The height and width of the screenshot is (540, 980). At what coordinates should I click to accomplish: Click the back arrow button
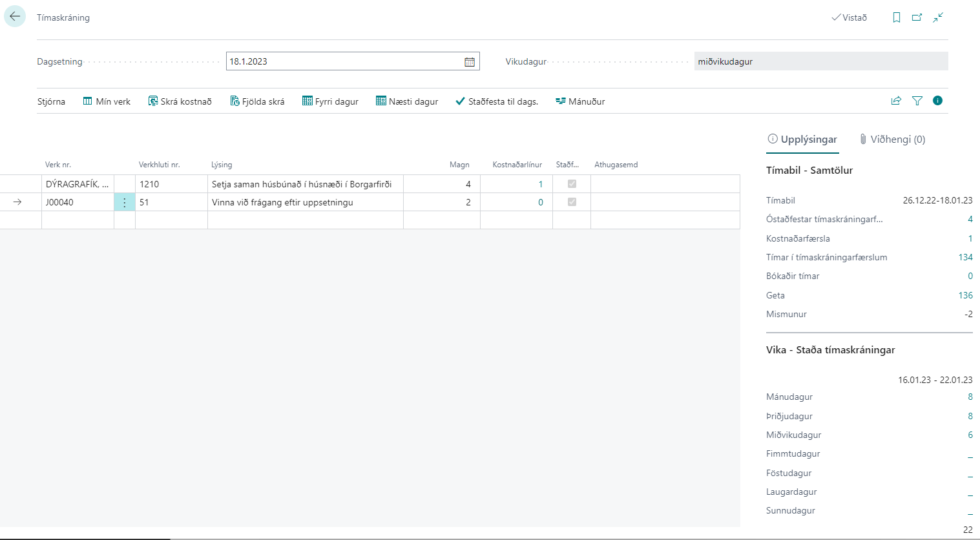coord(15,17)
